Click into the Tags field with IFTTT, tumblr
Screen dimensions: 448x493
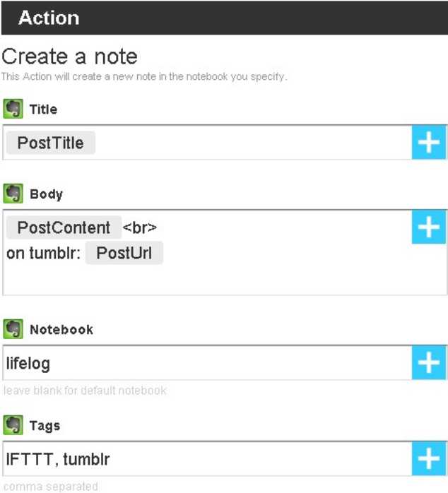tap(205, 460)
